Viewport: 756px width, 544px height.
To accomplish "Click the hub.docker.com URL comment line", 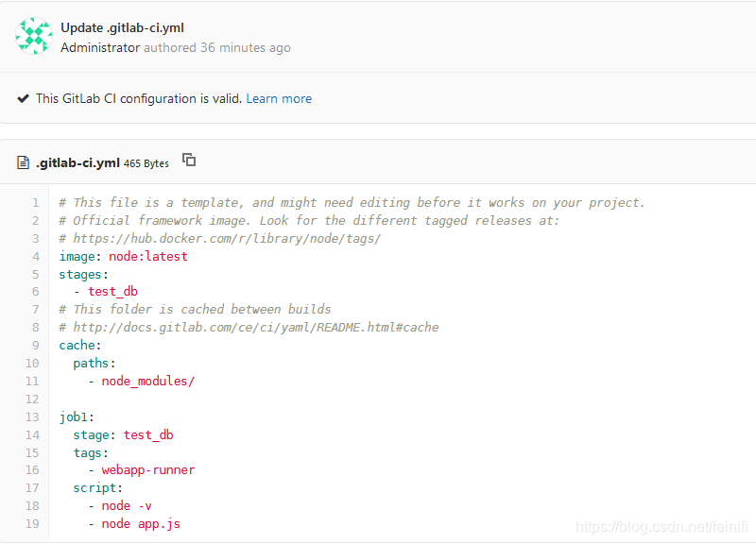I will pos(220,239).
